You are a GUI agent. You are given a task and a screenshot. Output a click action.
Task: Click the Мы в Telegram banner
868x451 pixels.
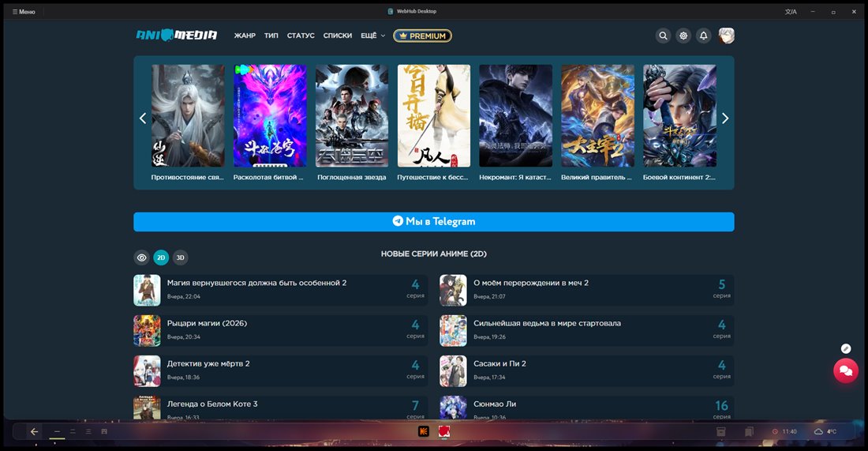434,222
